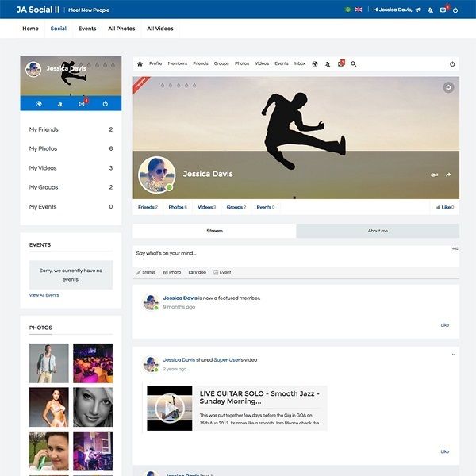Image resolution: width=476 pixels, height=476 pixels.
Task: Open friend requests icon in top header
Action: coord(431,10)
